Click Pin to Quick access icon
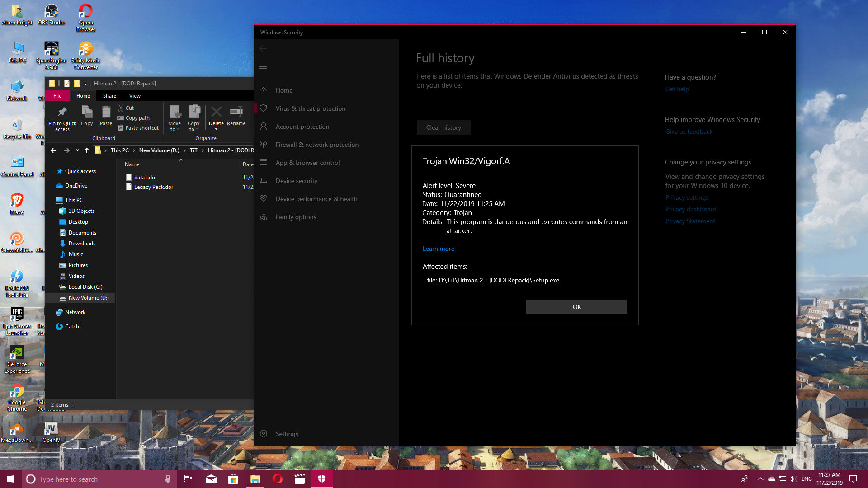The height and width of the screenshot is (488, 868). pyautogui.click(x=62, y=113)
